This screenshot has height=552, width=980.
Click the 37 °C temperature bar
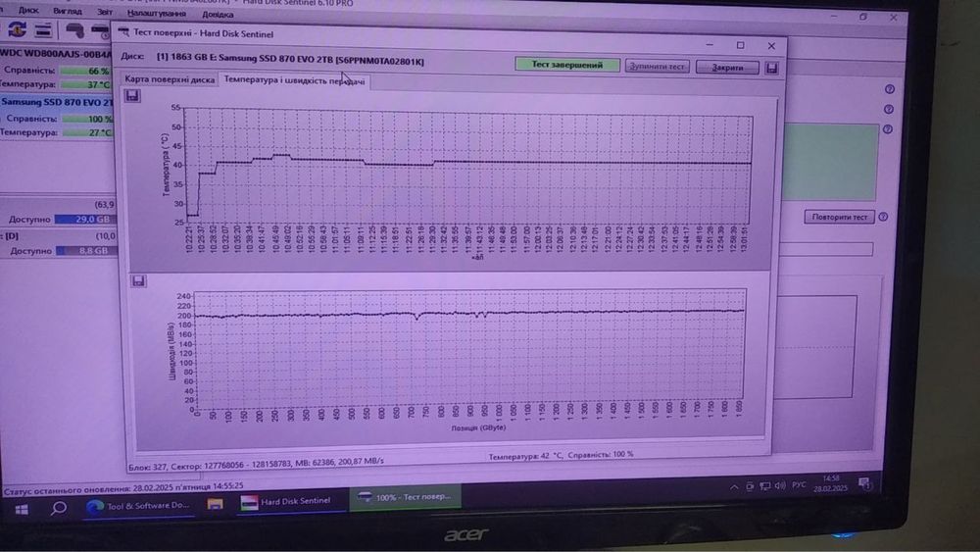click(x=85, y=84)
